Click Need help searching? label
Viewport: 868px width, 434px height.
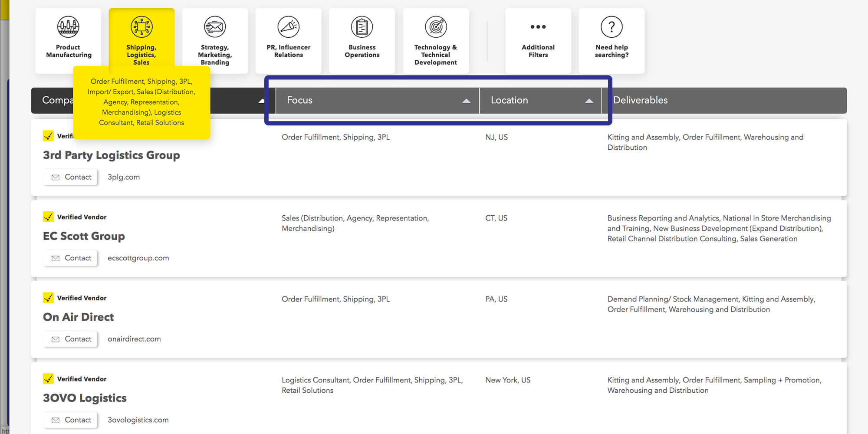tap(612, 51)
